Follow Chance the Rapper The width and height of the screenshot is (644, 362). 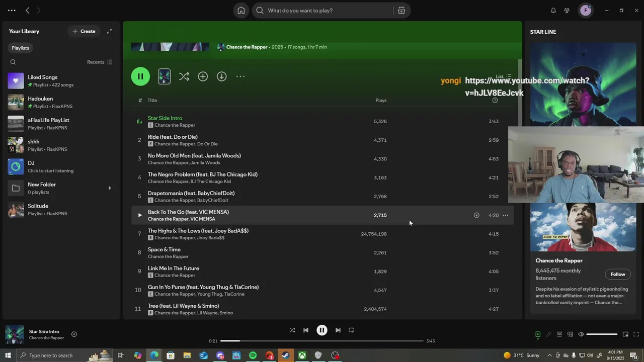pyautogui.click(x=618, y=274)
